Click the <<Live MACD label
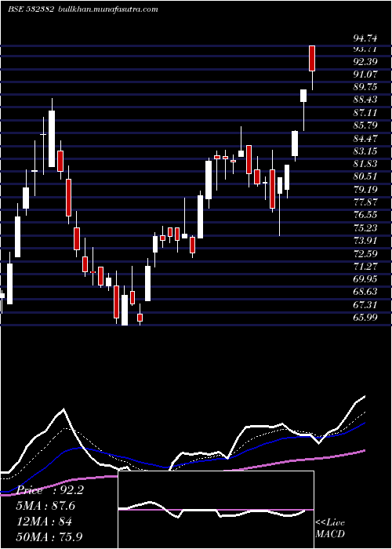392x549 pixels. [x=330, y=529]
